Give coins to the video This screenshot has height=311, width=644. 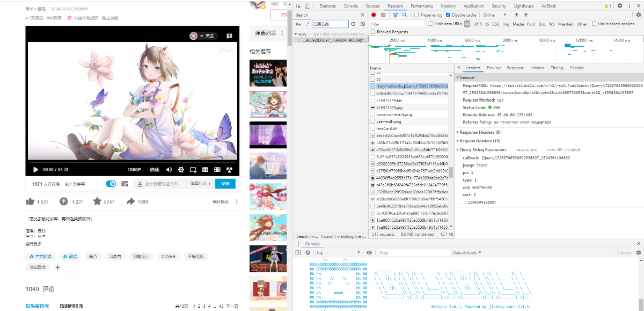coord(63,201)
